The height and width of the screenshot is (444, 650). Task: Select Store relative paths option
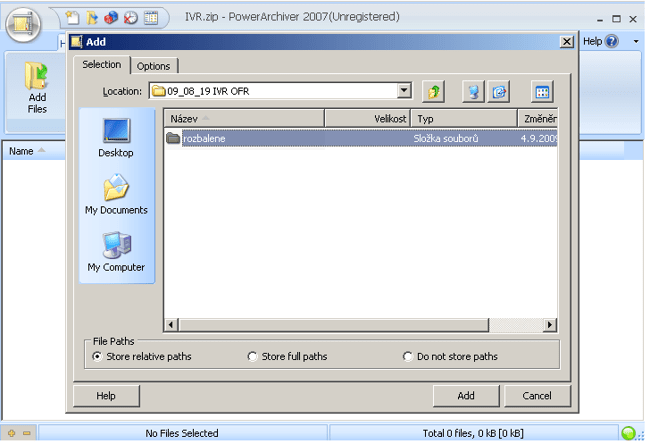(142, 357)
